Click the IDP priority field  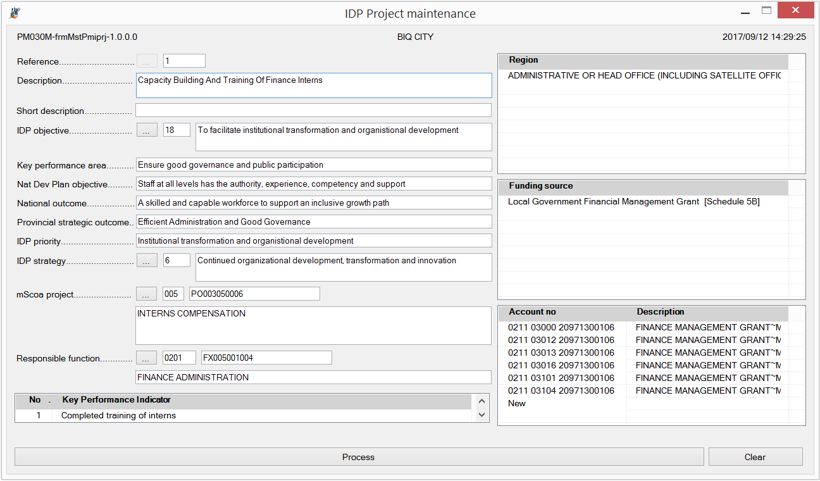coord(314,241)
